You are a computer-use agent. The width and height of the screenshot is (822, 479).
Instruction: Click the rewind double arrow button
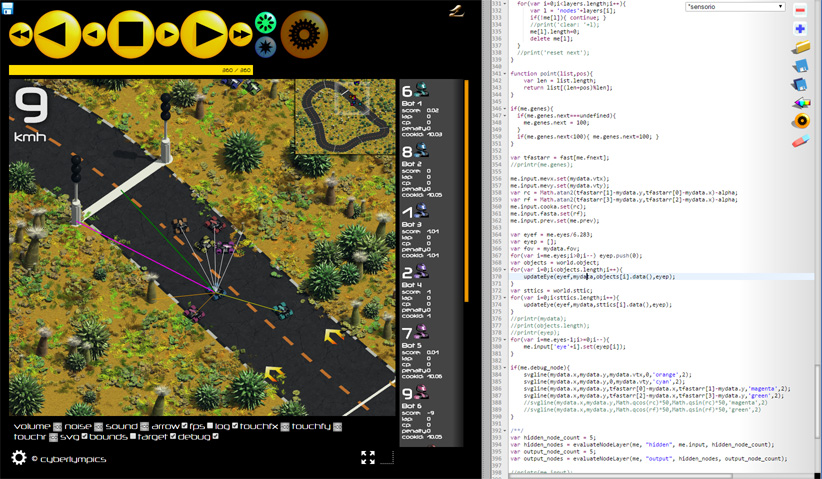[20, 35]
